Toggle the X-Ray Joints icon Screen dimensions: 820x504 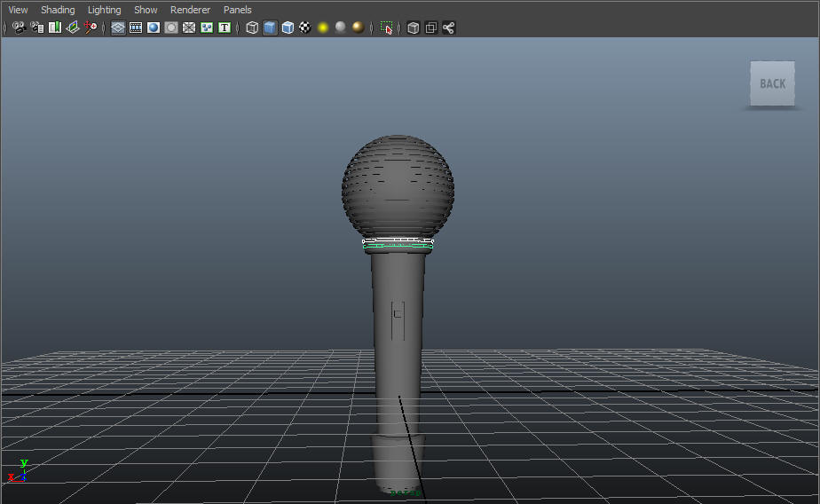[449, 28]
